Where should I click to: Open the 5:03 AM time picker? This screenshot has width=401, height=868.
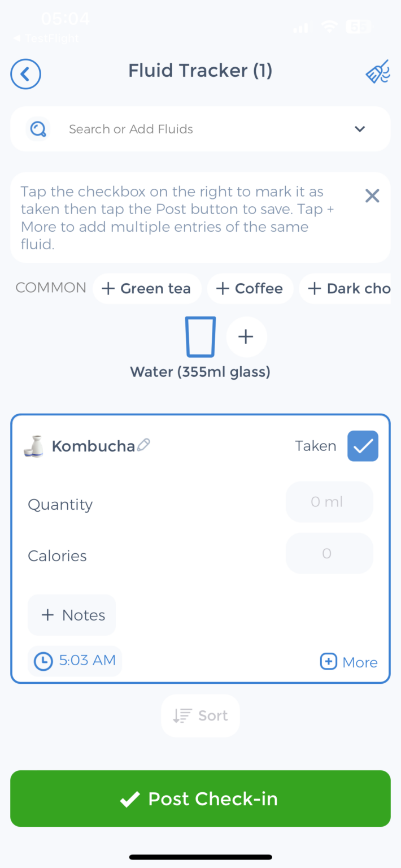point(75,661)
